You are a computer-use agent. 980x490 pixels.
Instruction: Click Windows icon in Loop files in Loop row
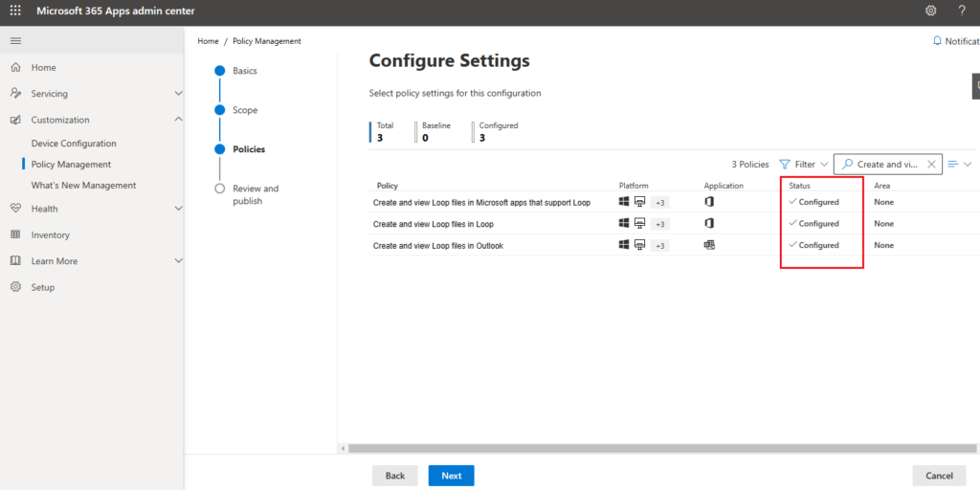coord(624,223)
